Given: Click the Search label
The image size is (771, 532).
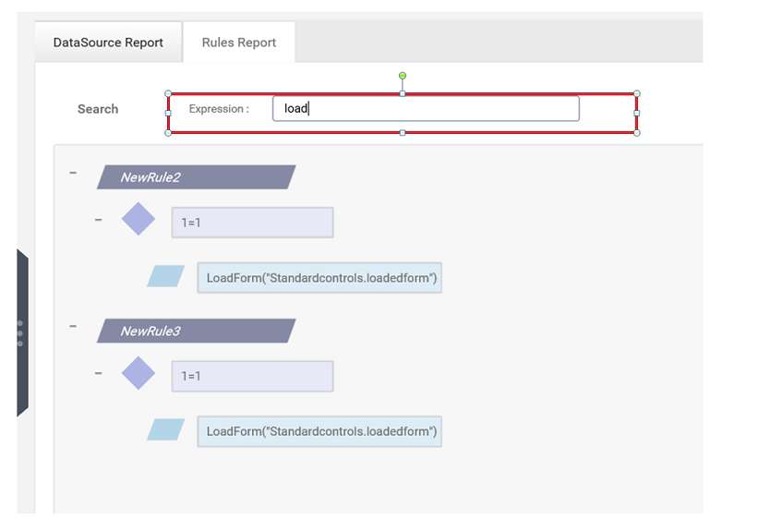Looking at the screenshot, I should point(98,109).
